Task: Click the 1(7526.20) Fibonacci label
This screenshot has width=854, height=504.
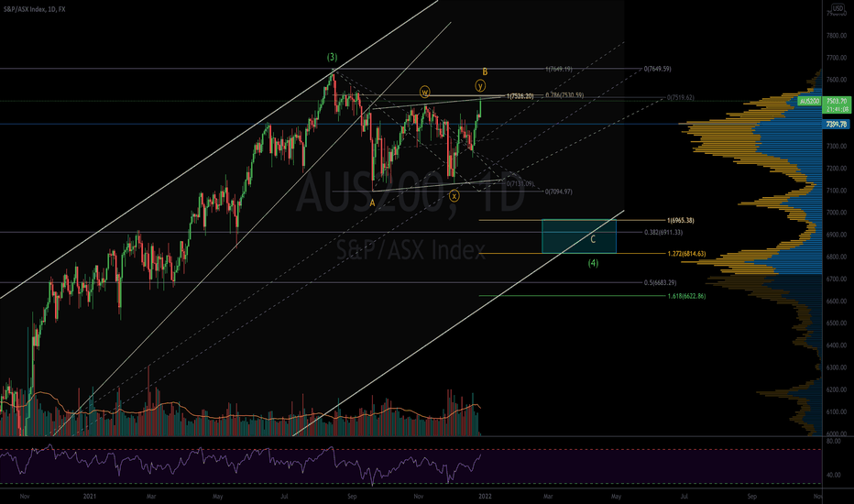Action: (520, 96)
